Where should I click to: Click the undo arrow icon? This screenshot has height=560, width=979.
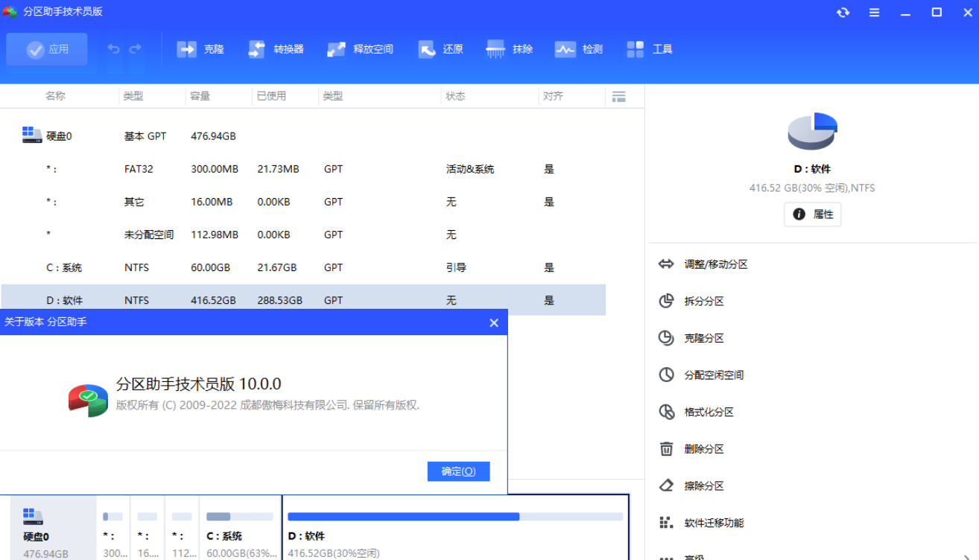[113, 49]
